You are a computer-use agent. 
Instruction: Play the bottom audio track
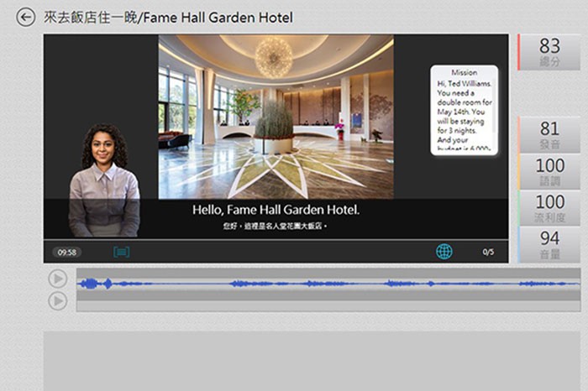coord(57,300)
